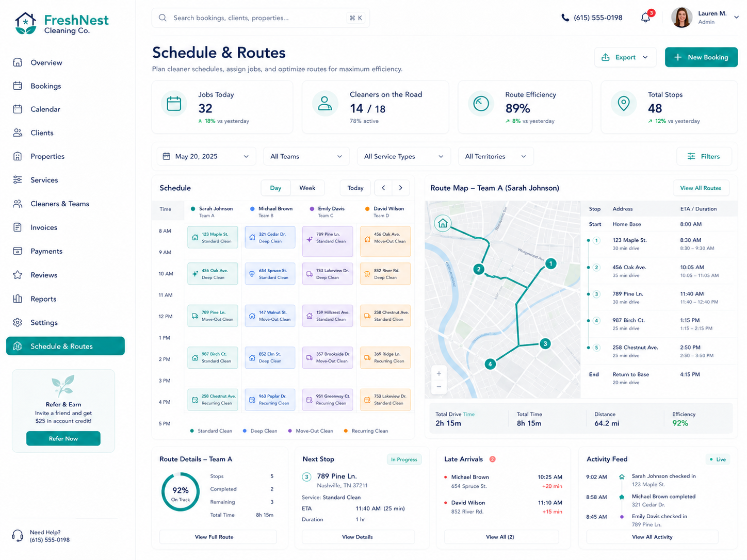This screenshot has width=747, height=560.
Task: Open Emily Davis's 789 Pine Ln. 8 AM card
Action: (x=328, y=241)
